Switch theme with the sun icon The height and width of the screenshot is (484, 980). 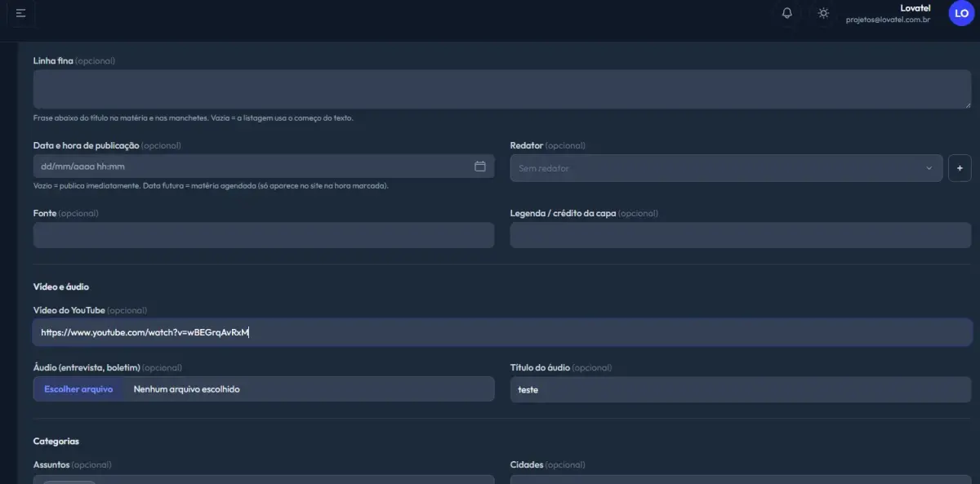[823, 13]
